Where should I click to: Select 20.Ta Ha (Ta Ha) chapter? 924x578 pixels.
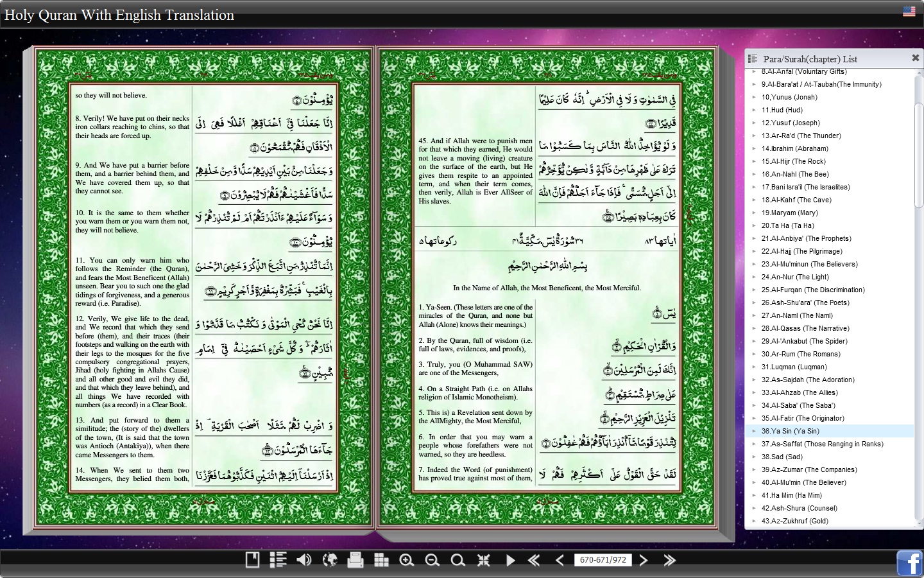pyautogui.click(x=787, y=225)
